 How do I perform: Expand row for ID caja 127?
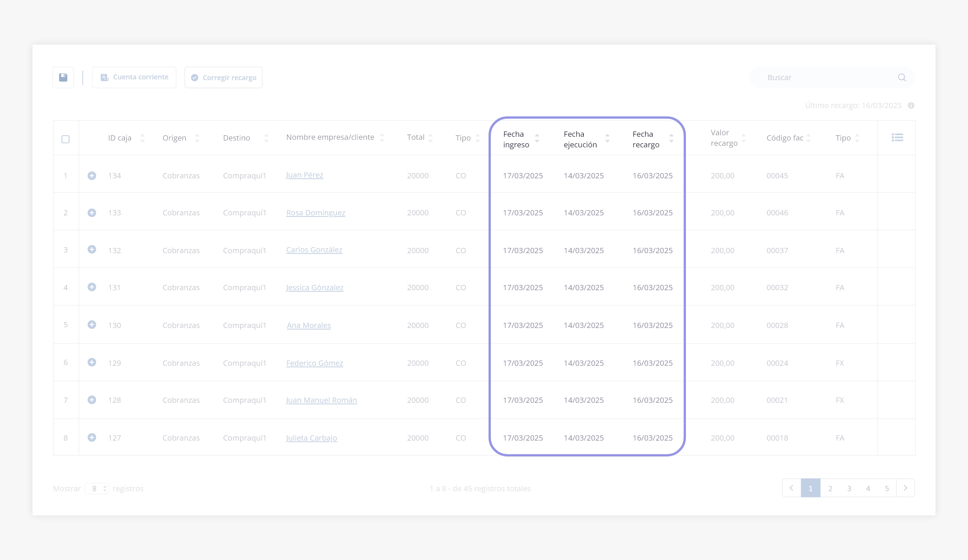92,438
